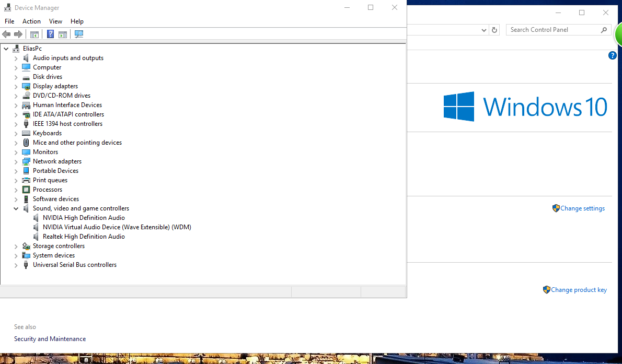Image resolution: width=622 pixels, height=364 pixels.
Task: Click the Storage controllers category icon
Action: (26, 246)
